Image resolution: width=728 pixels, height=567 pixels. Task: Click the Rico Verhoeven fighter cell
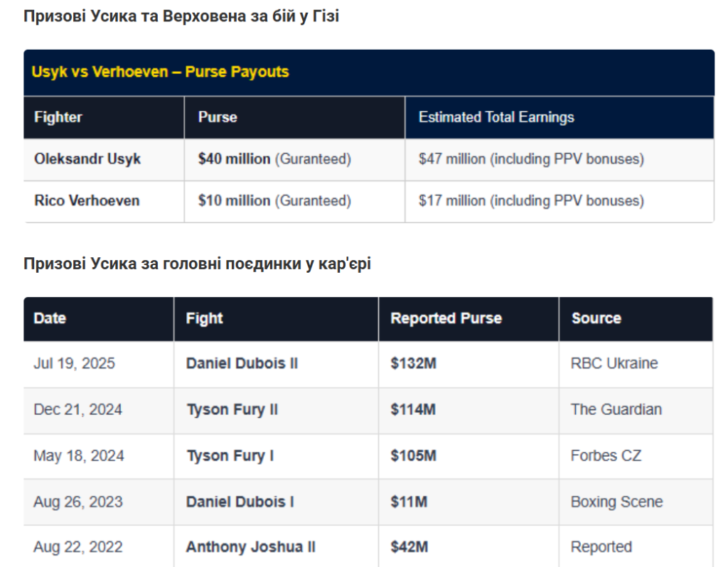tap(104, 201)
